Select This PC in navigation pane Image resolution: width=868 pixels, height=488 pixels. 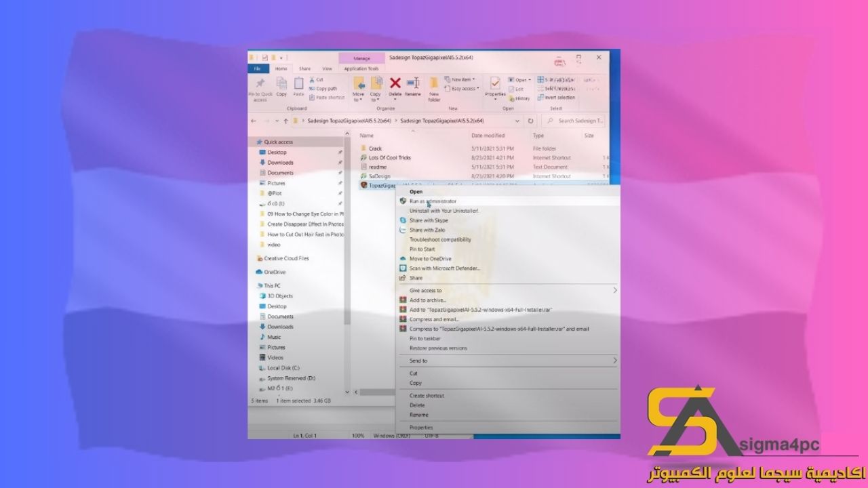(x=272, y=286)
